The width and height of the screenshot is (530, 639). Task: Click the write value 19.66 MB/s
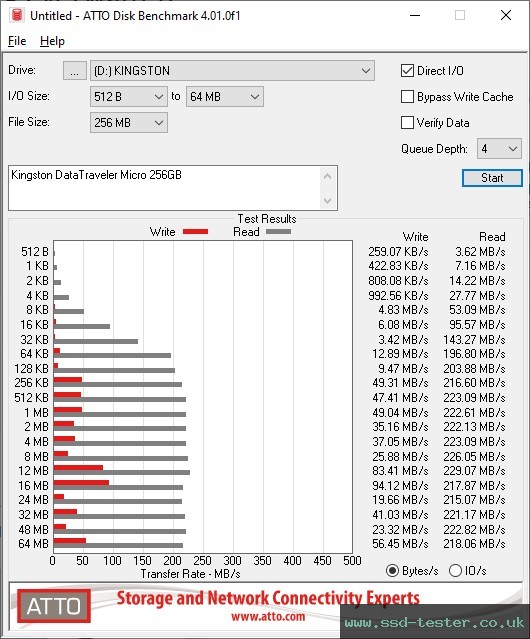point(400,500)
